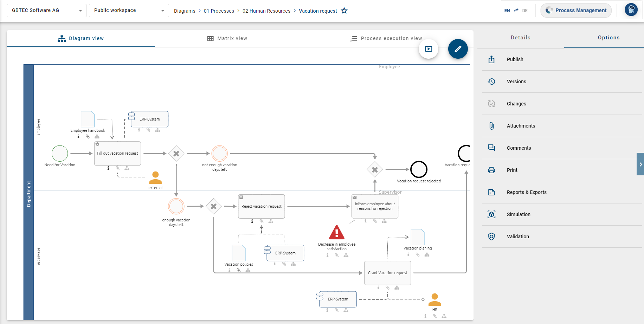
Task: Select the Vacation planing document icon
Action: [418, 237]
